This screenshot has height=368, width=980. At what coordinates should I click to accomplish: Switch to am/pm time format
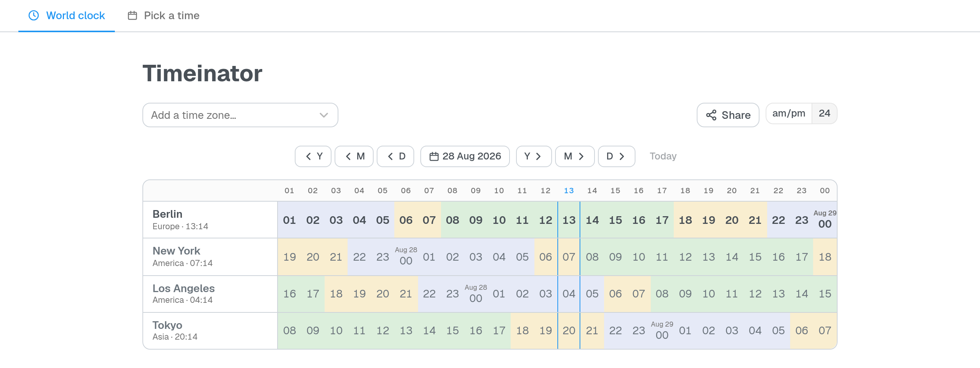[x=789, y=113]
